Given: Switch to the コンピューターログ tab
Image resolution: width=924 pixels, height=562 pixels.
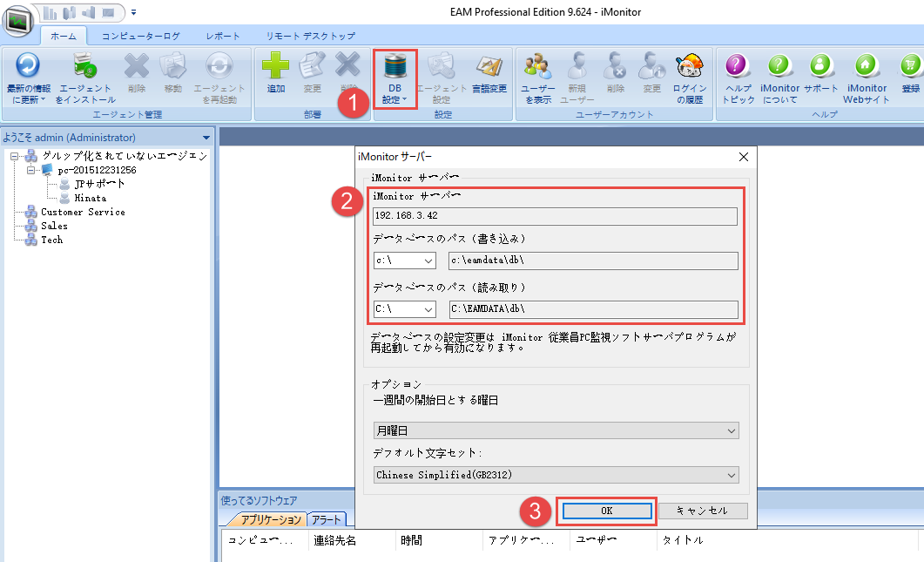Looking at the screenshot, I should click(x=140, y=36).
